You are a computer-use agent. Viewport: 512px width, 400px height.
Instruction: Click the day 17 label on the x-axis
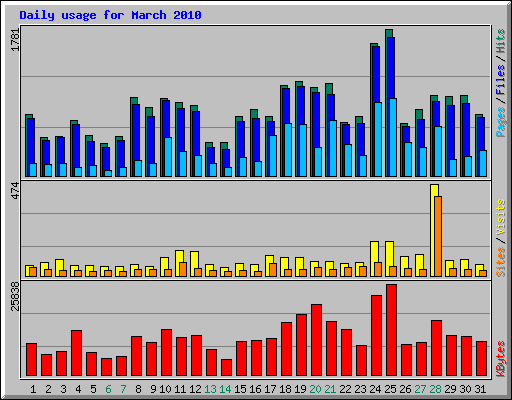click(270, 389)
